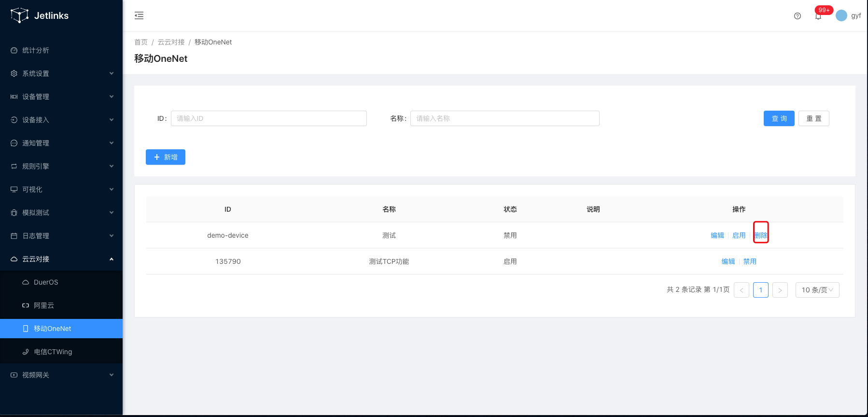Click the Jetlinks logo icon
Screen dimensions: 868x417
click(20, 15)
